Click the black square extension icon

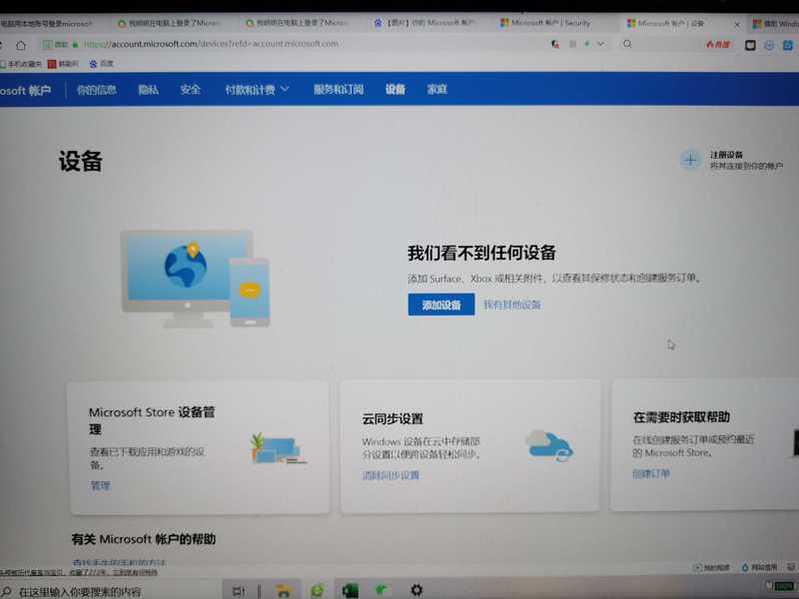pyautogui.click(x=750, y=45)
